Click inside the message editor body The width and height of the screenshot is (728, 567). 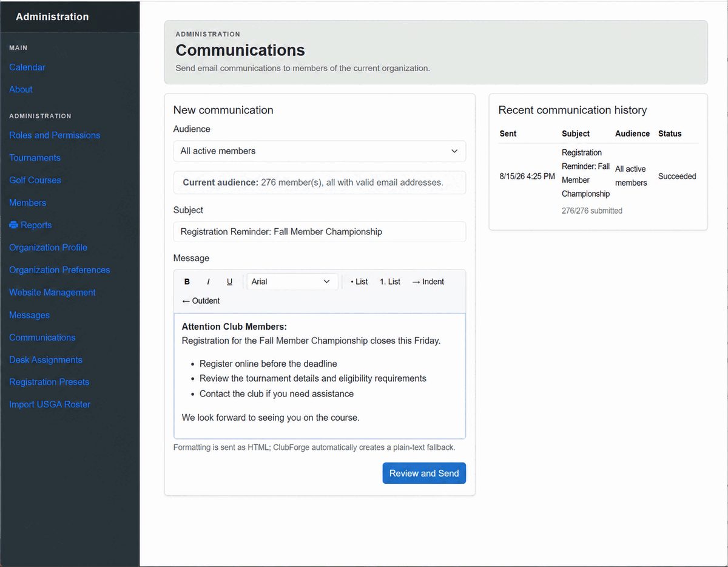pyautogui.click(x=320, y=376)
